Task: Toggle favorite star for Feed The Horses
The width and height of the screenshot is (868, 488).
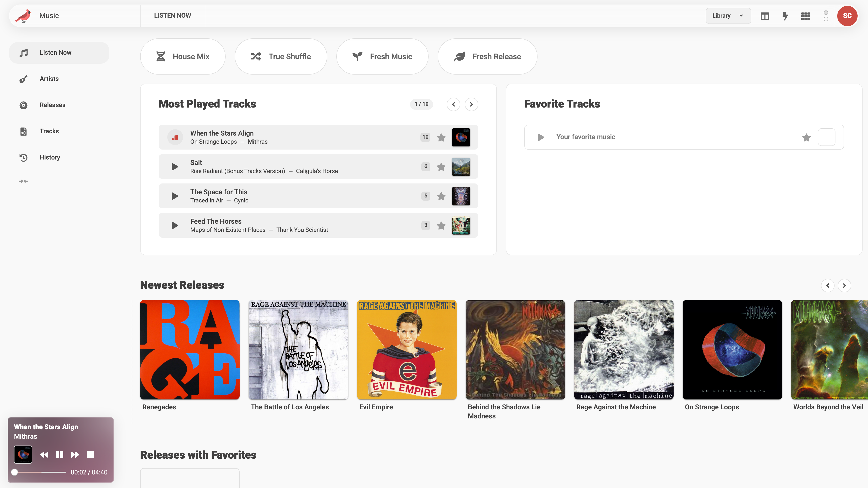Action: point(441,226)
